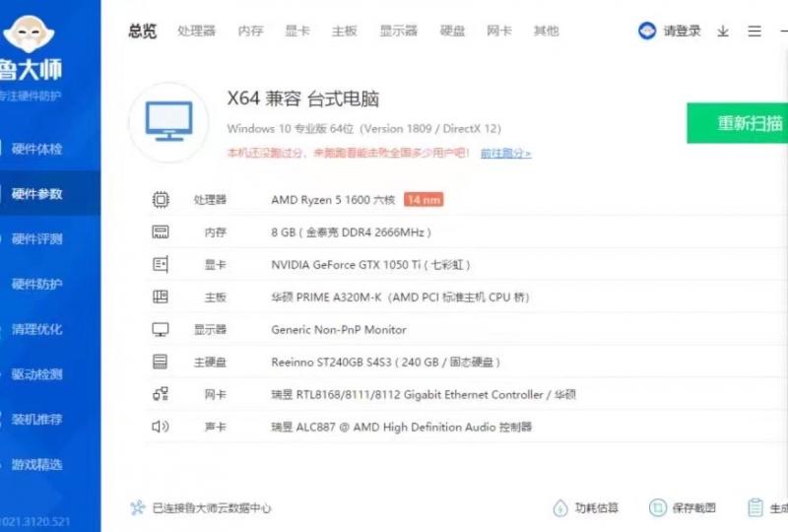The height and width of the screenshot is (532, 788).
Task: Switch to the 显示器 tab
Action: pos(399,32)
